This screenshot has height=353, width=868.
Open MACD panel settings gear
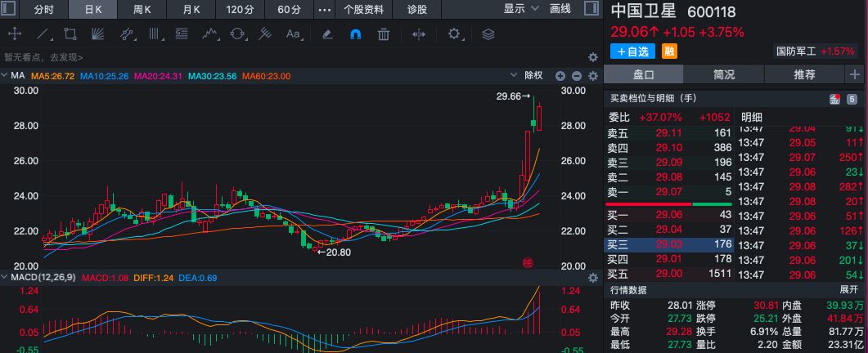(x=593, y=278)
